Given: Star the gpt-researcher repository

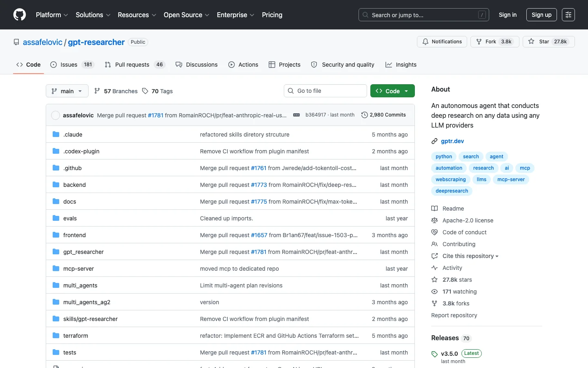Looking at the screenshot, I should 549,42.
